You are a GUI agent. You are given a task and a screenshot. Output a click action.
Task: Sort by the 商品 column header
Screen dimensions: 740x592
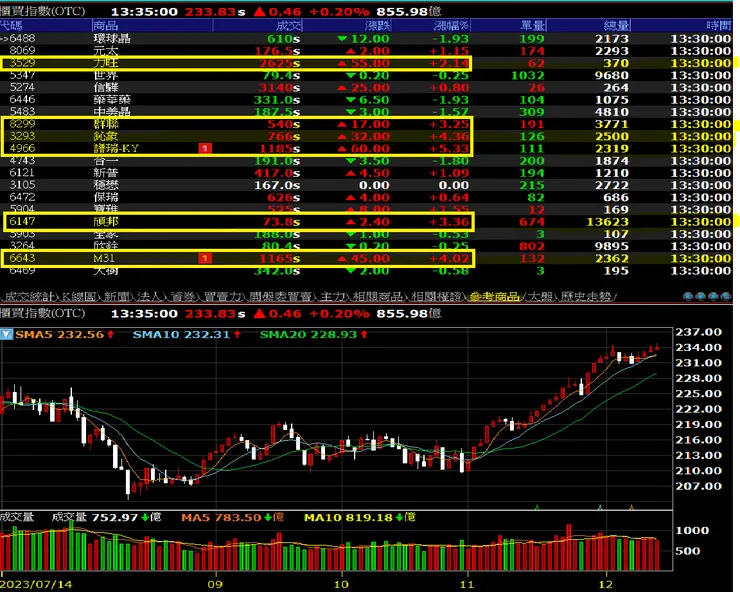[x=152, y=25]
